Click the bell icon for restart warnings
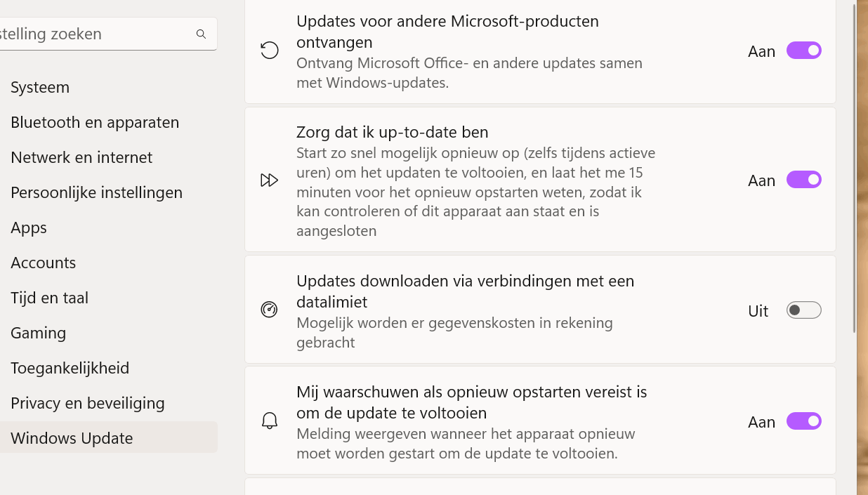 [270, 421]
